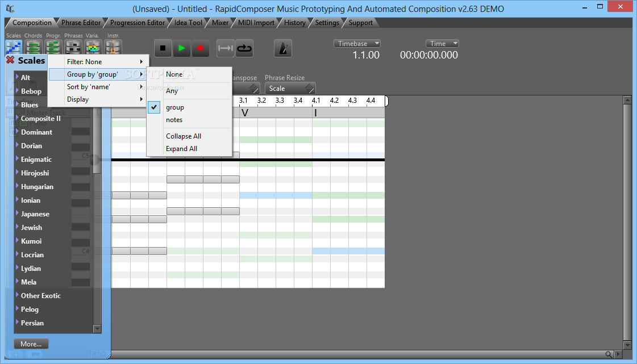637x364 pixels.
Task: Start recording with the red record button
Action: click(200, 48)
